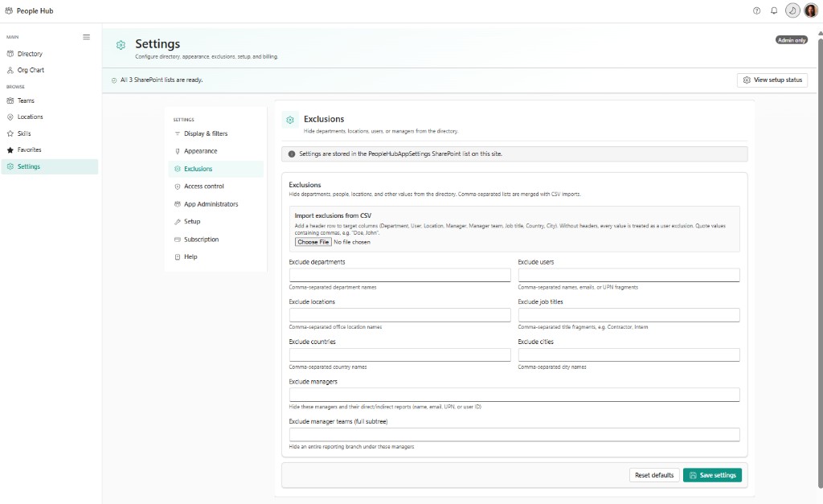This screenshot has height=504, width=823.
Task: Open Org Chart in the main navigation
Action: coord(50,70)
